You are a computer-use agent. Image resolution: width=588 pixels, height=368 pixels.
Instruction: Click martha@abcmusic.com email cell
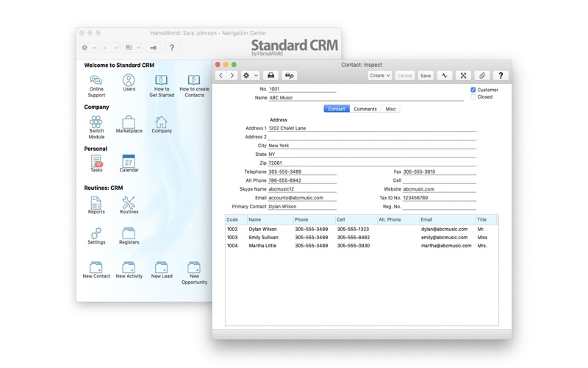tap(446, 246)
